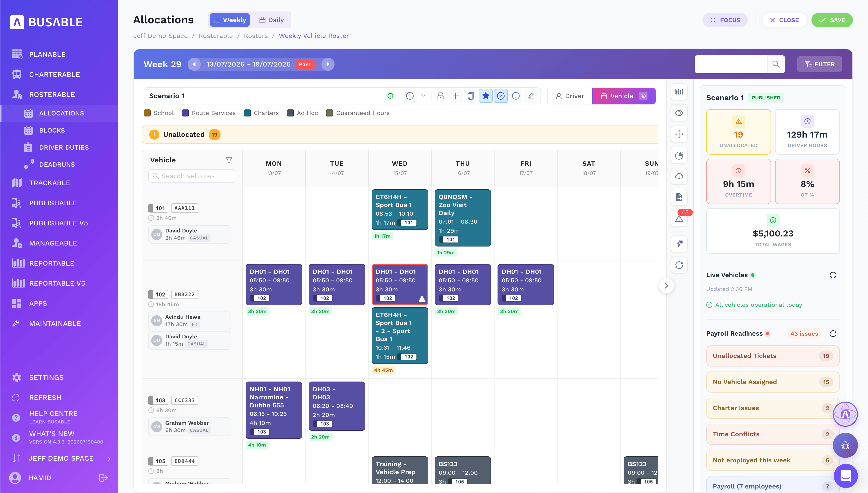This screenshot has height=493, width=868.
Task: Open the dropdown arrow next to info icon
Action: pyautogui.click(x=423, y=96)
